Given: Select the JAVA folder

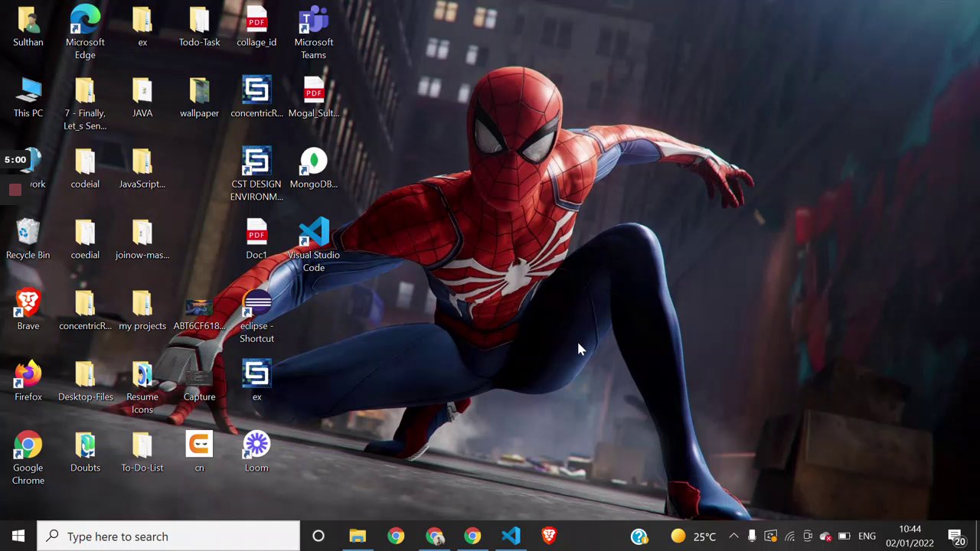Looking at the screenshot, I should pos(142,98).
